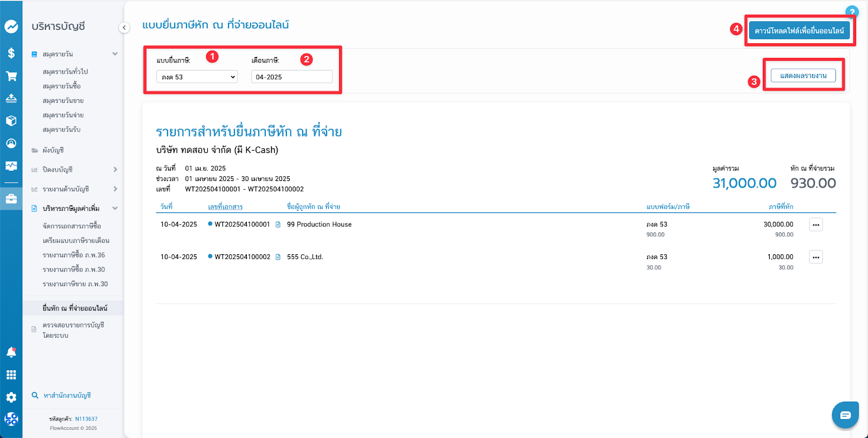The width and height of the screenshot is (868, 438).
Task: Open the settings gear icon
Action: (x=11, y=397)
